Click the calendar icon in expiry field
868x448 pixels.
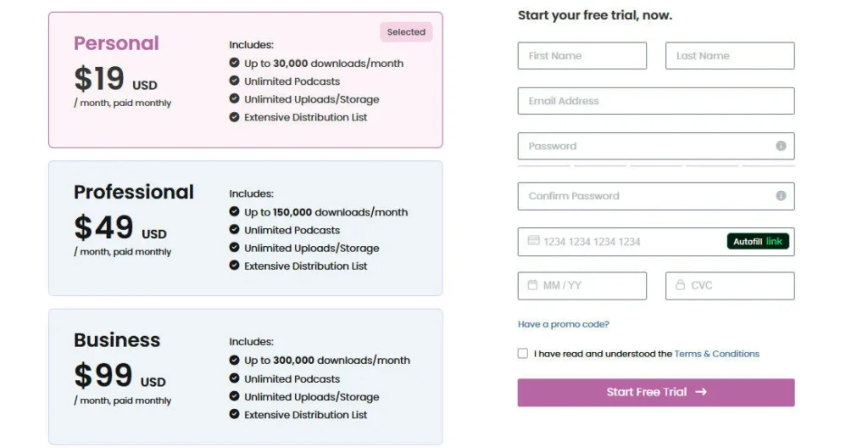click(x=532, y=285)
